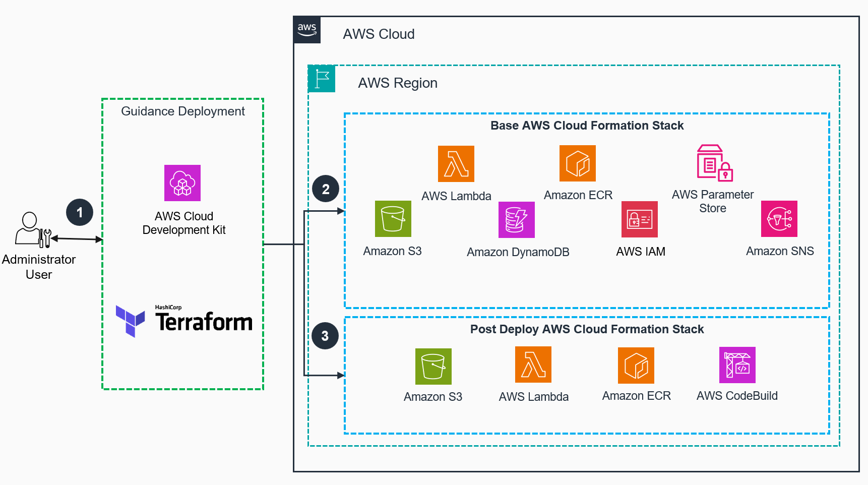Click the 'AWS Region' label

398,83
